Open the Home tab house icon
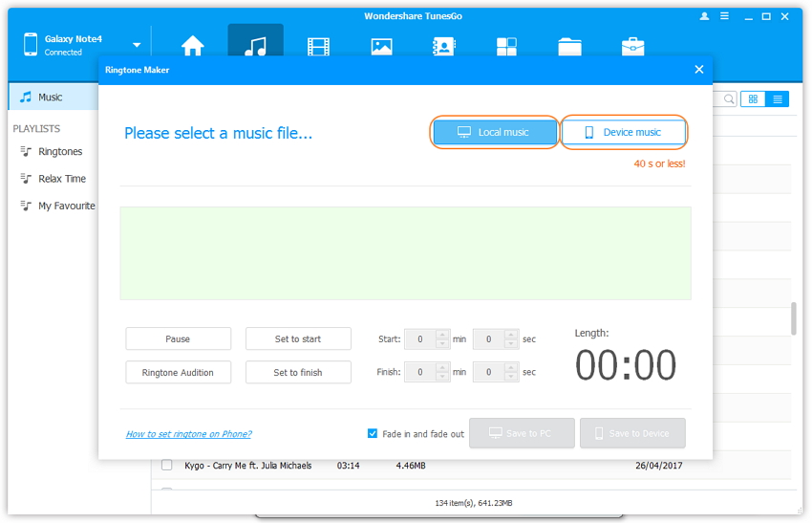 (193, 46)
